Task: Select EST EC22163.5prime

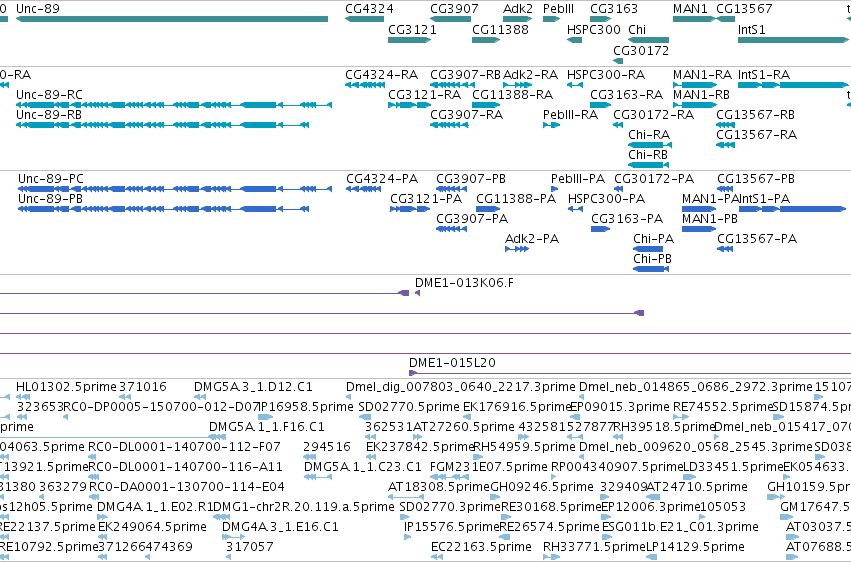Action: (481, 546)
